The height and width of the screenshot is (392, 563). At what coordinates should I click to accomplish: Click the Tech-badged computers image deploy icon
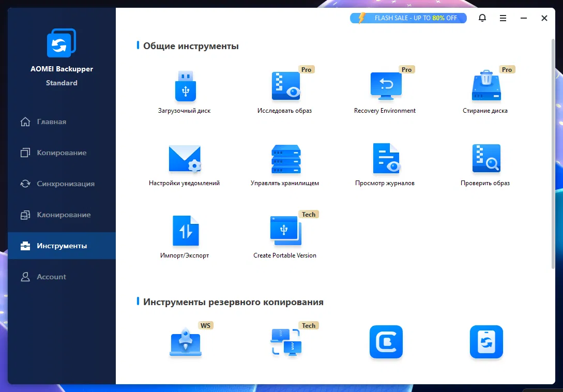click(x=286, y=342)
